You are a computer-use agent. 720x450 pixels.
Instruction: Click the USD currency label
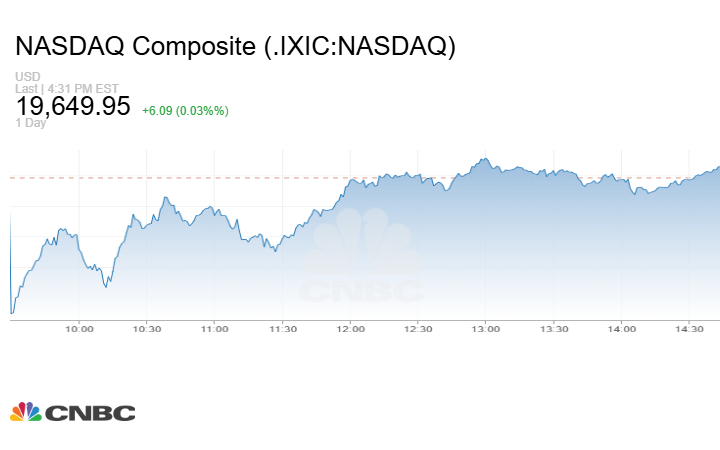(x=27, y=77)
